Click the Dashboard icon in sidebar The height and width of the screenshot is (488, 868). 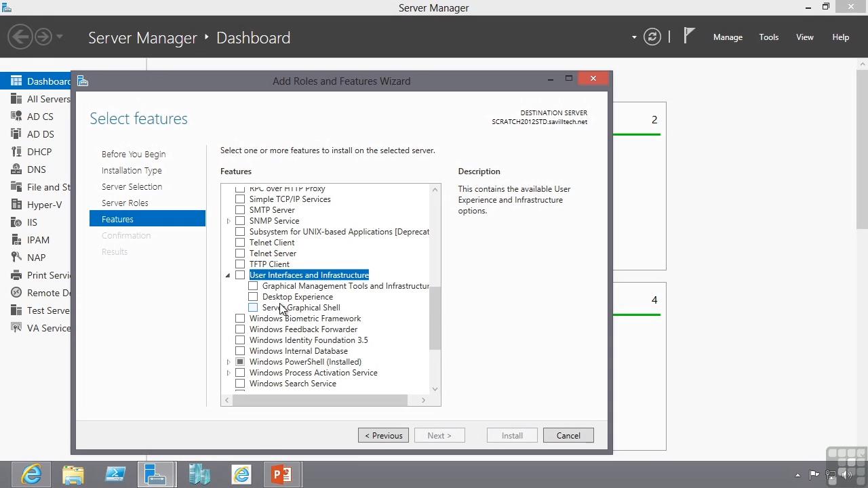click(16, 81)
